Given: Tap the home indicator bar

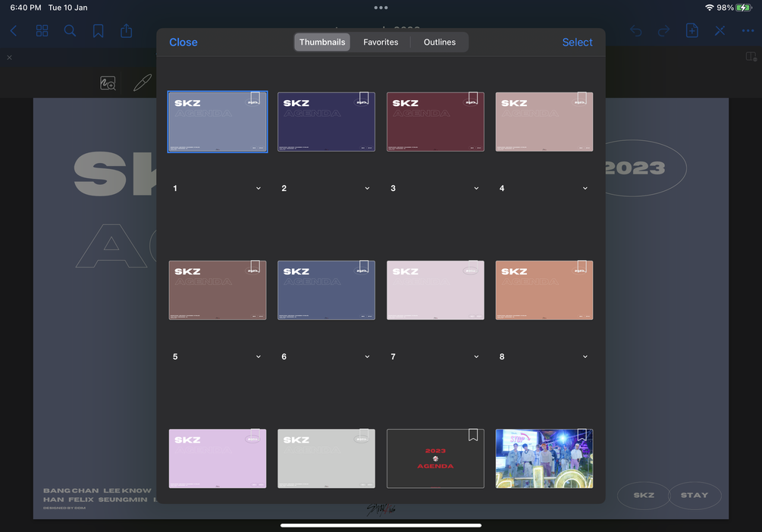Looking at the screenshot, I should [381, 525].
